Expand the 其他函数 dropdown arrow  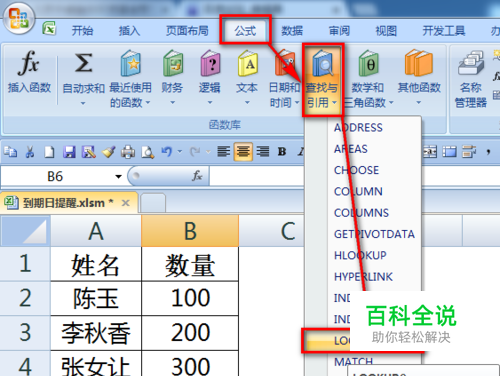click(419, 103)
